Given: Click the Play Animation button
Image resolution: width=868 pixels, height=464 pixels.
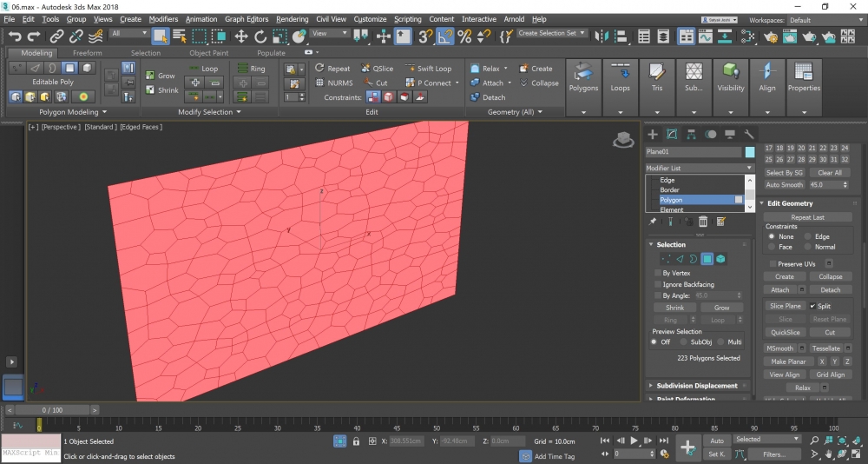Looking at the screenshot, I should point(635,441).
